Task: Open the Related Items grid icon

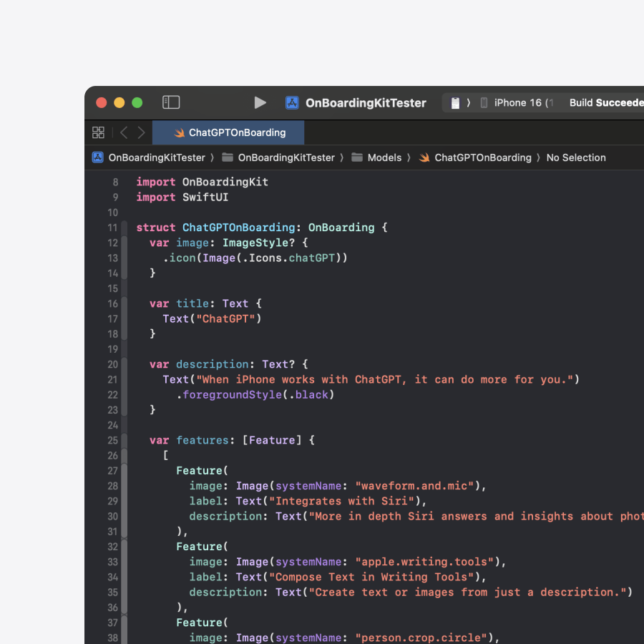Action: [99, 132]
